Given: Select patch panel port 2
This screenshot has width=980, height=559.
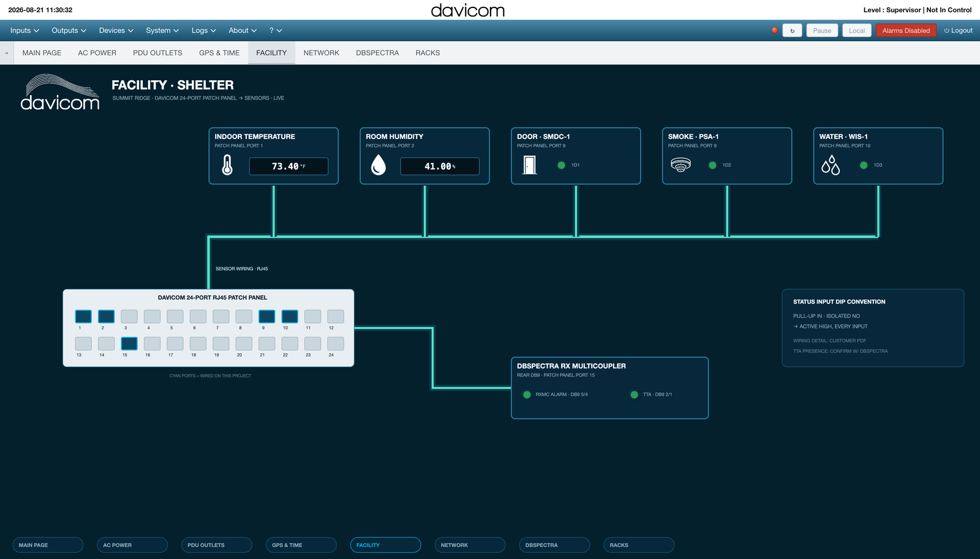Looking at the screenshot, I should [x=106, y=316].
